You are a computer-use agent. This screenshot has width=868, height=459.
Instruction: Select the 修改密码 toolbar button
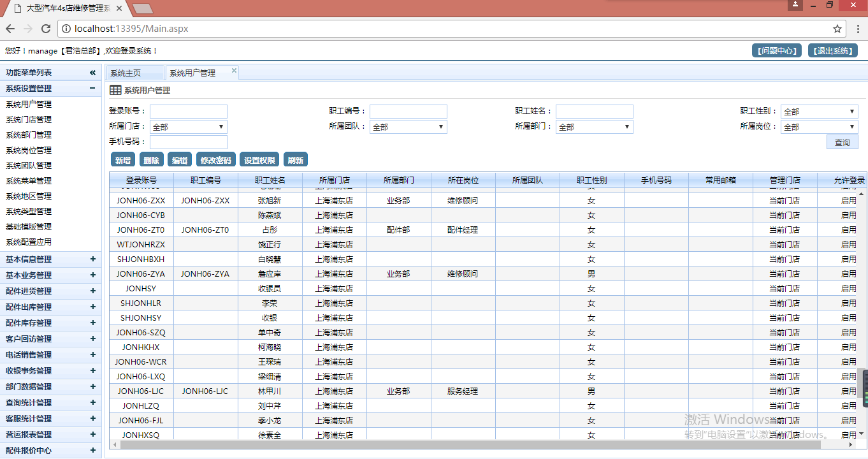(x=215, y=159)
